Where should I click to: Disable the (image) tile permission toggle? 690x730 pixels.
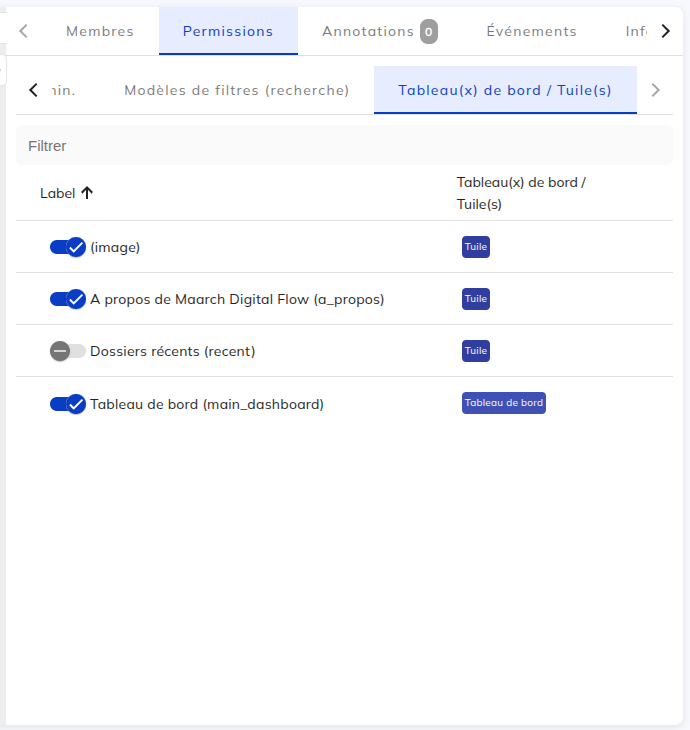coord(68,247)
